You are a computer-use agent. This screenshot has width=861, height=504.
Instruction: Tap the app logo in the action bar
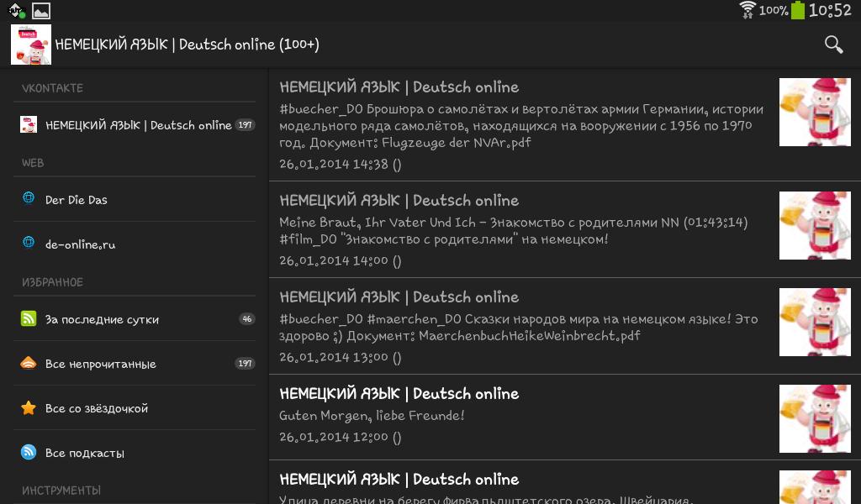pos(30,45)
